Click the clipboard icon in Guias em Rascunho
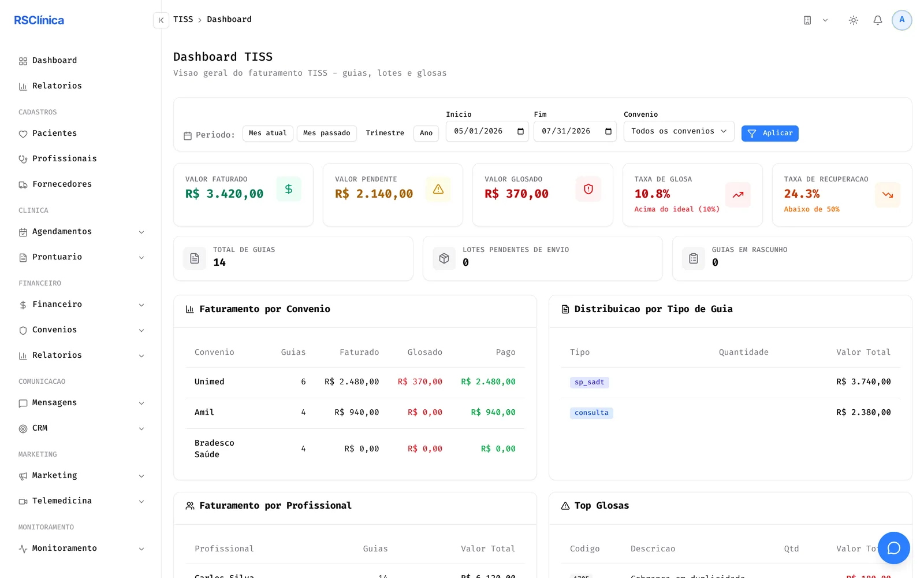924x578 pixels. [x=694, y=258]
